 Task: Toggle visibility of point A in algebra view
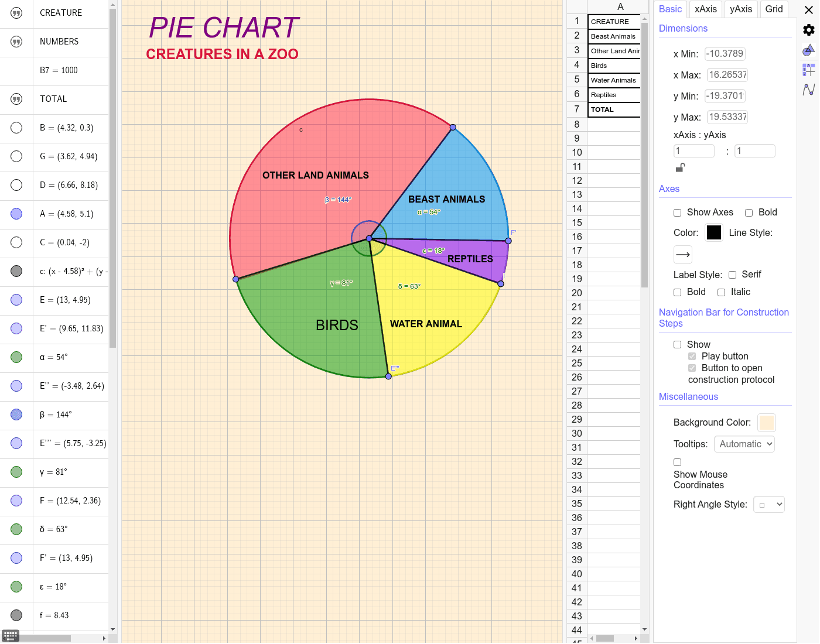tap(16, 214)
